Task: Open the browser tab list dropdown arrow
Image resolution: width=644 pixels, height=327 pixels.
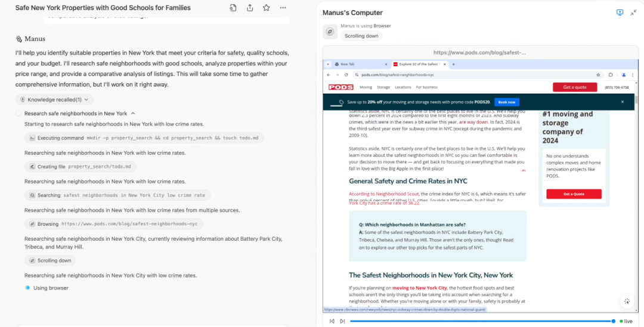Action: point(328,64)
